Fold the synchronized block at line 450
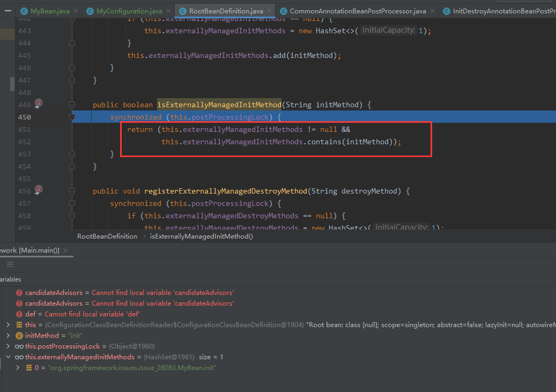This screenshot has width=556, height=392. [72, 117]
